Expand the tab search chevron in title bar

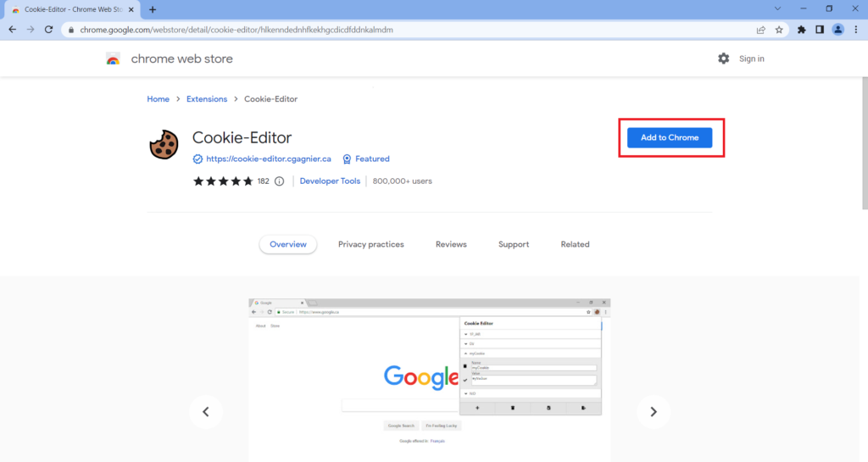pyautogui.click(x=777, y=8)
